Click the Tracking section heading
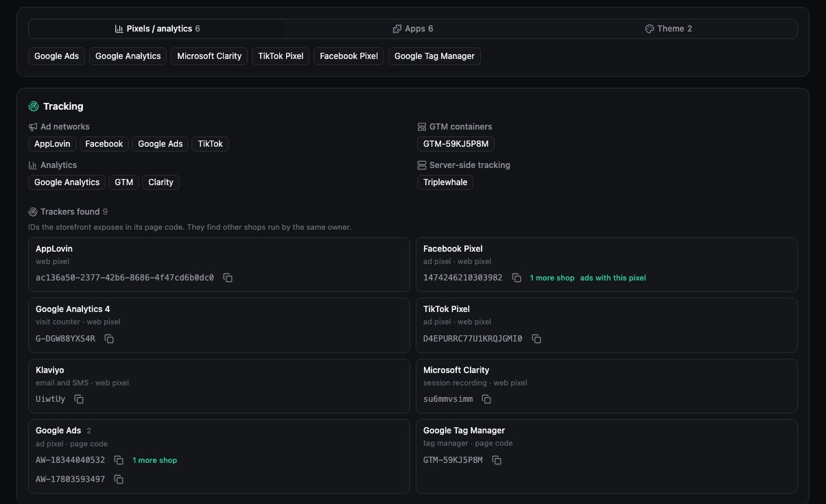 [x=63, y=106]
